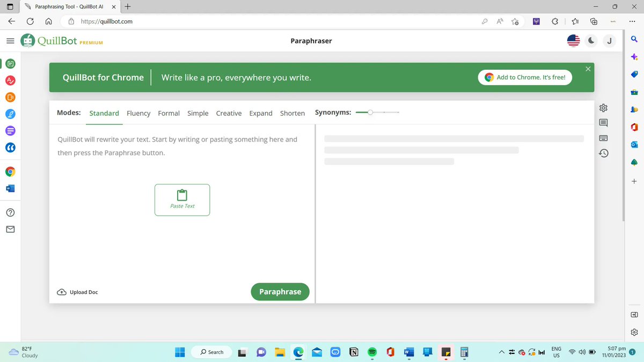Adjust the Synonyms slider handle

tap(370, 113)
